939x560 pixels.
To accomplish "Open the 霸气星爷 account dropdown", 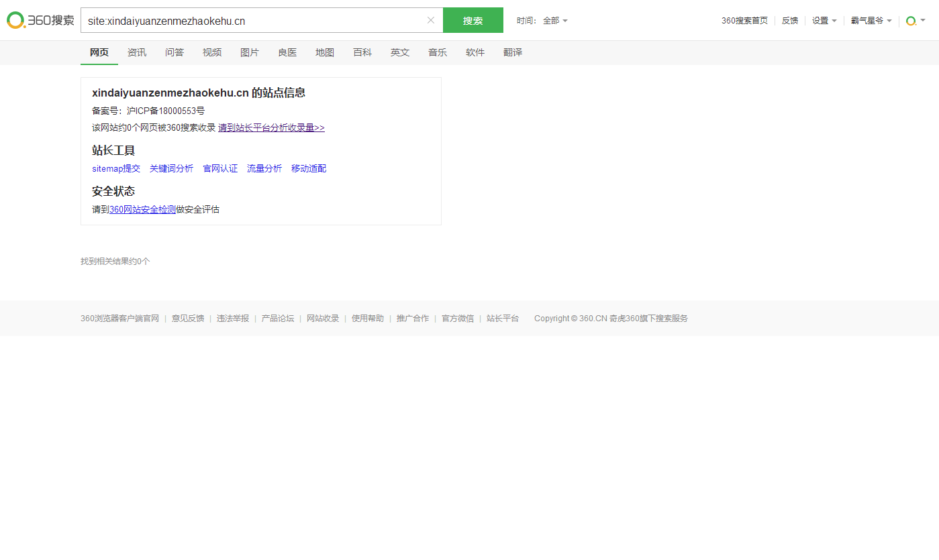I will point(871,21).
